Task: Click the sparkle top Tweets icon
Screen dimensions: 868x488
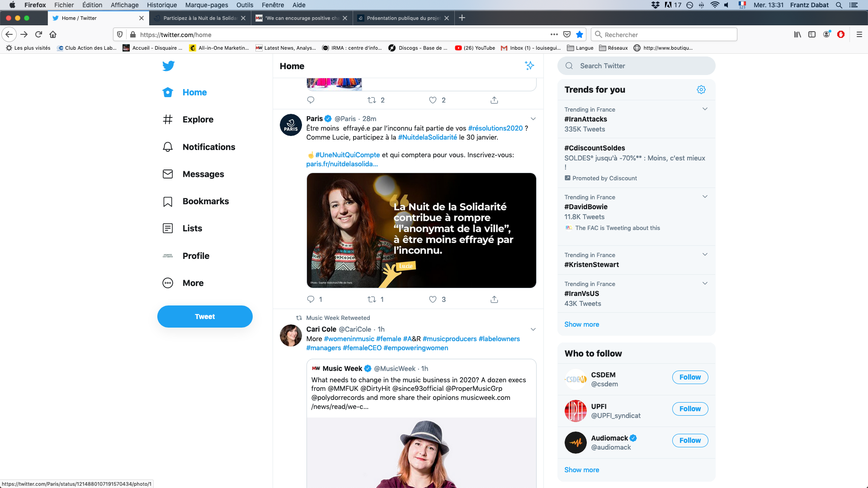Action: click(529, 66)
